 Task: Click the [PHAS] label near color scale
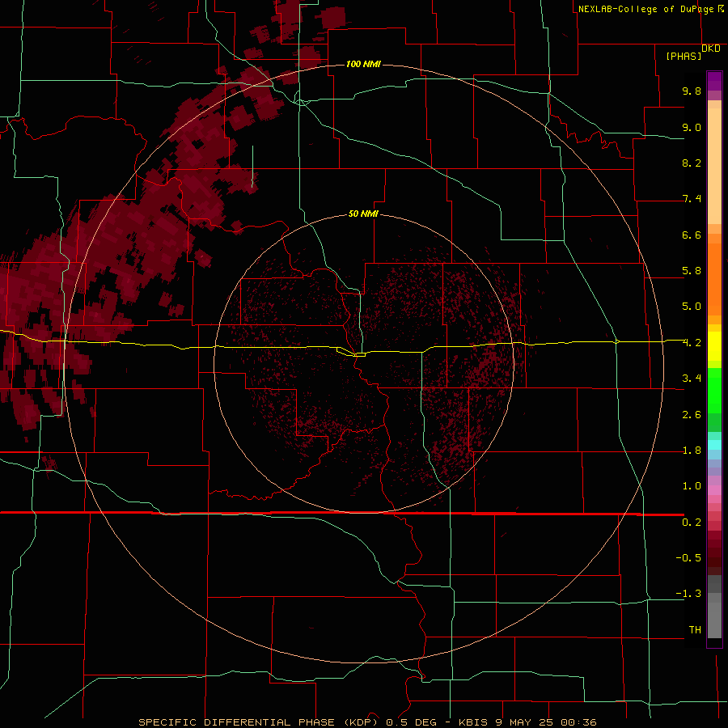coord(684,57)
